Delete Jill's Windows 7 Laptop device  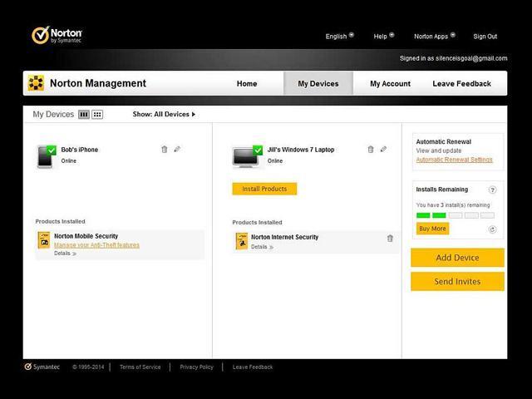pos(371,150)
